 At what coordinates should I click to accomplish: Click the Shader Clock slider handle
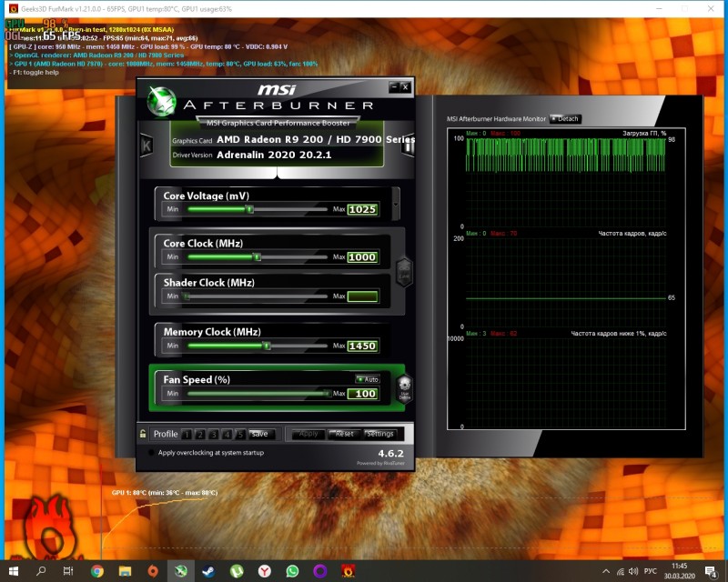pyautogui.click(x=187, y=296)
